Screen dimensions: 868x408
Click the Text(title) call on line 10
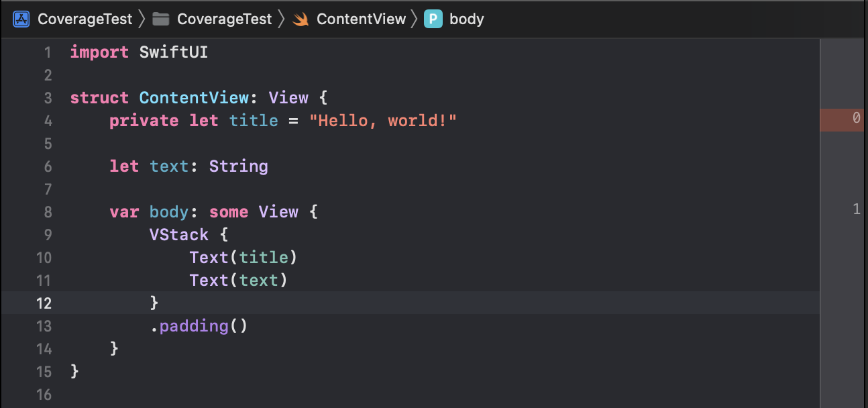click(x=243, y=258)
